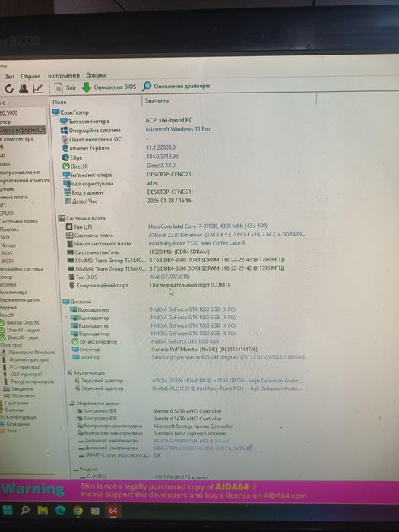Open File Explorer from taskbar
This screenshot has height=532, width=399.
click(43, 510)
